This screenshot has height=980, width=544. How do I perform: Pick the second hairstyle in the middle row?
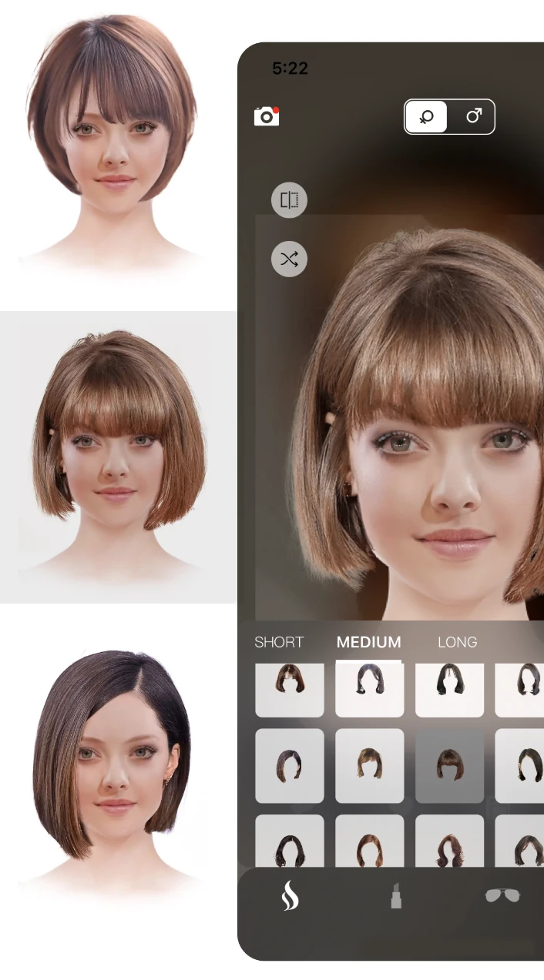pos(370,766)
